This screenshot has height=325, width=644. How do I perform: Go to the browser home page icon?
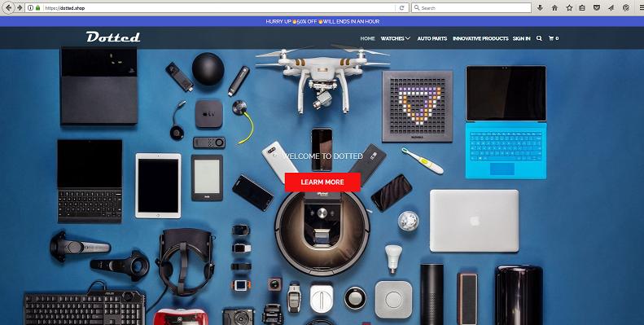tap(554, 8)
